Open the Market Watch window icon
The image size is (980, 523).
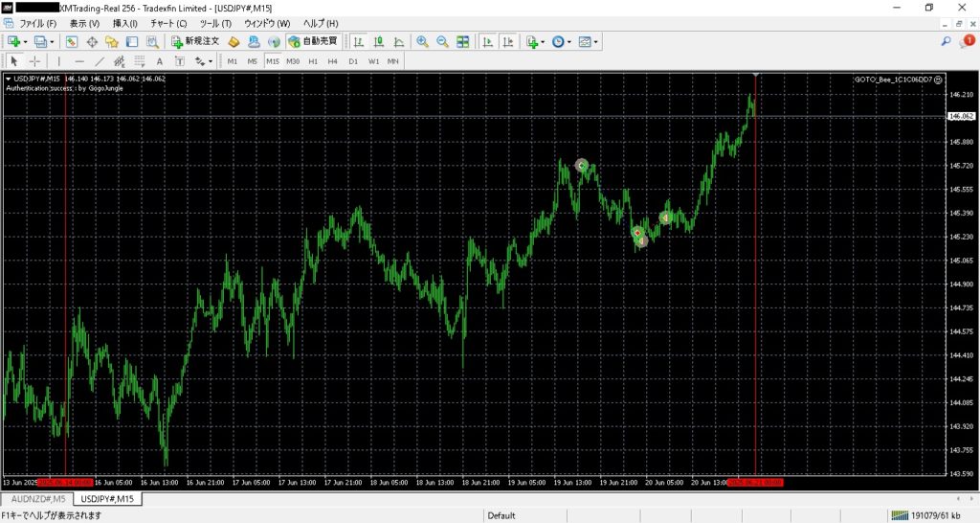coord(72,41)
